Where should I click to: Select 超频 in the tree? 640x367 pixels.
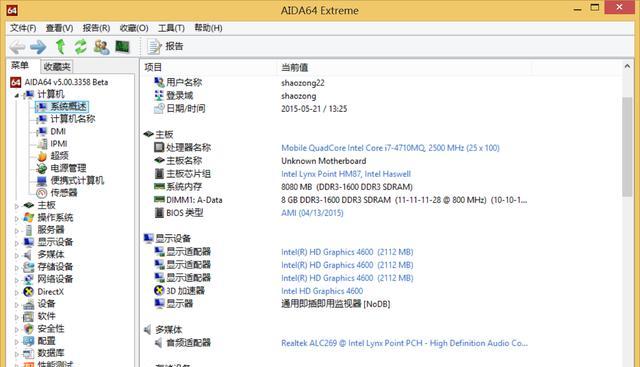(59, 156)
